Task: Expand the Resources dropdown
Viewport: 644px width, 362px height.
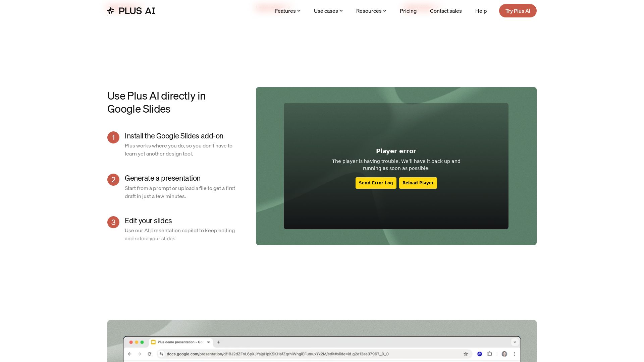Action: tap(371, 11)
